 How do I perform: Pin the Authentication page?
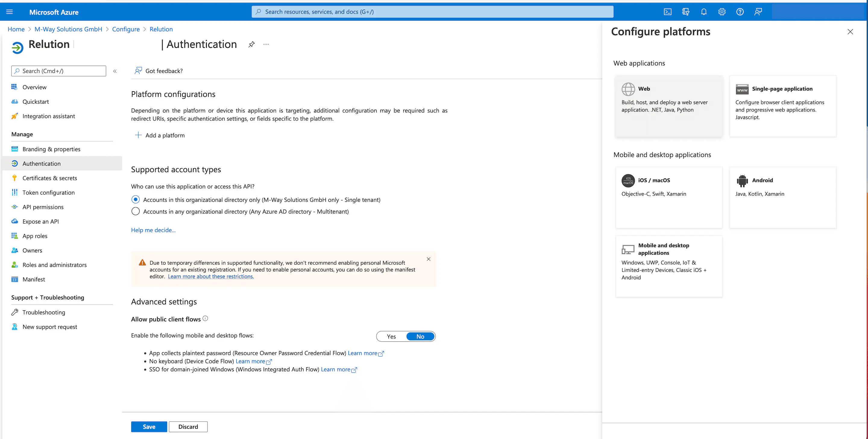coord(251,45)
